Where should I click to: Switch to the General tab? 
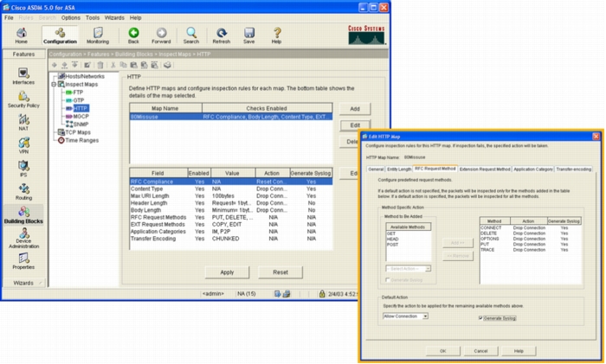[376, 169]
